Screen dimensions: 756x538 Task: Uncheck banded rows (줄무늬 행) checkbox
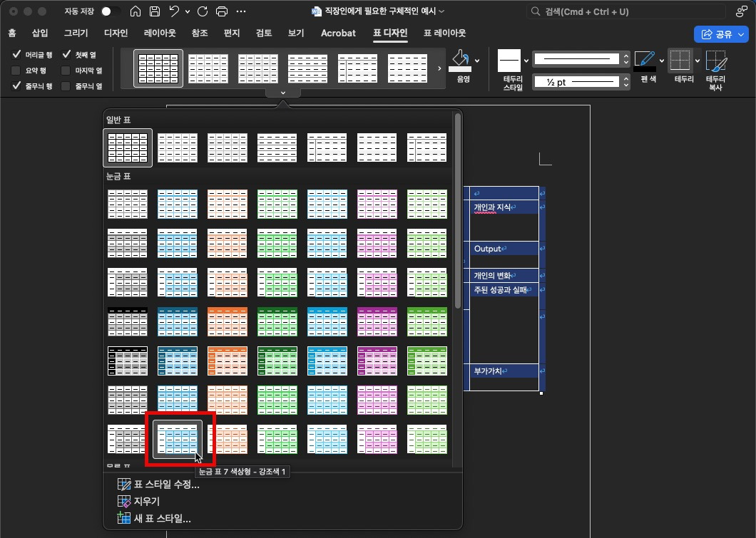click(16, 86)
